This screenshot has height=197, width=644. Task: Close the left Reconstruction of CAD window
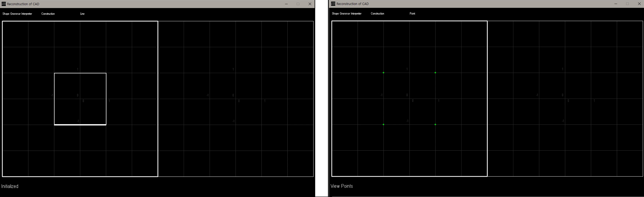[x=310, y=4]
